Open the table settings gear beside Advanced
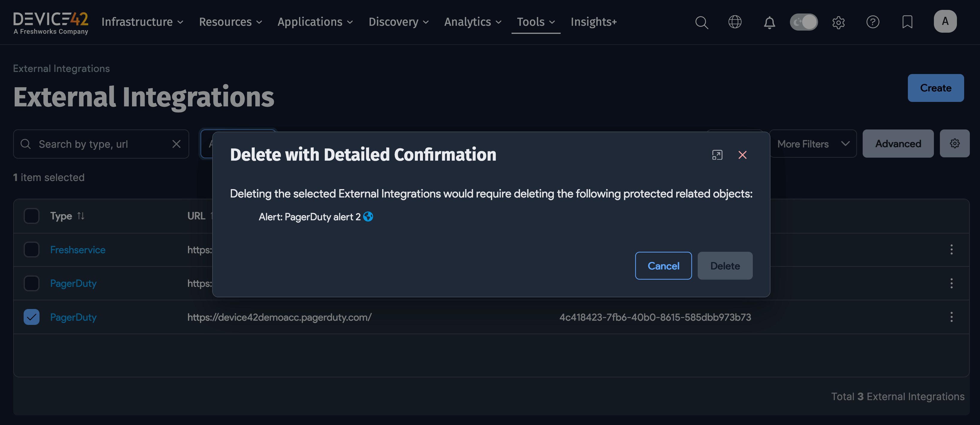This screenshot has height=425, width=980. click(955, 144)
